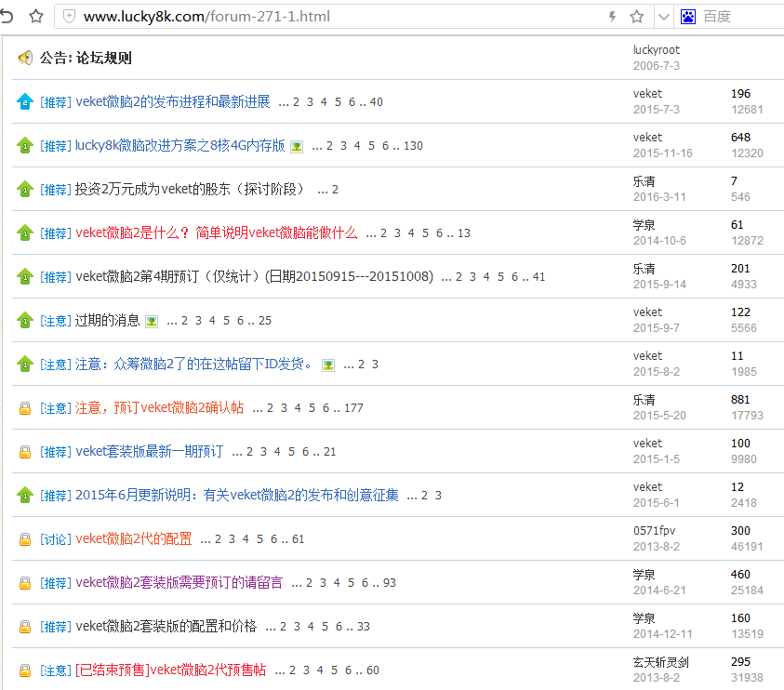784x690 pixels.
Task: Open author 学泉 on veket微脑2是什么 row
Action: pos(644,225)
